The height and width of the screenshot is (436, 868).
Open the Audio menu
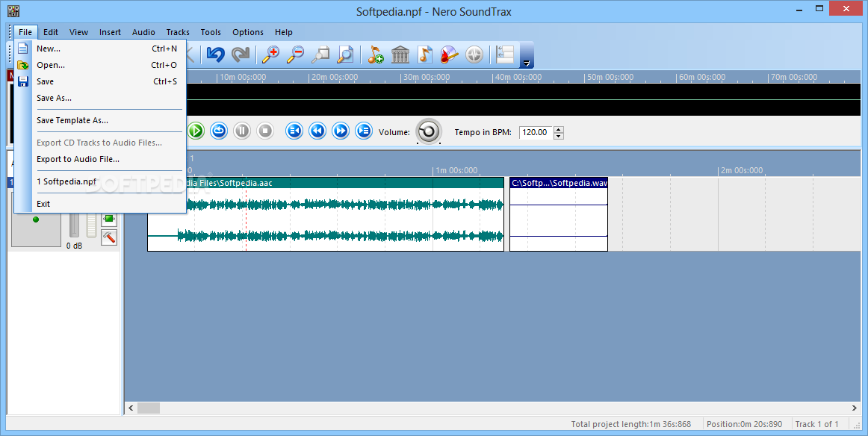(x=143, y=32)
